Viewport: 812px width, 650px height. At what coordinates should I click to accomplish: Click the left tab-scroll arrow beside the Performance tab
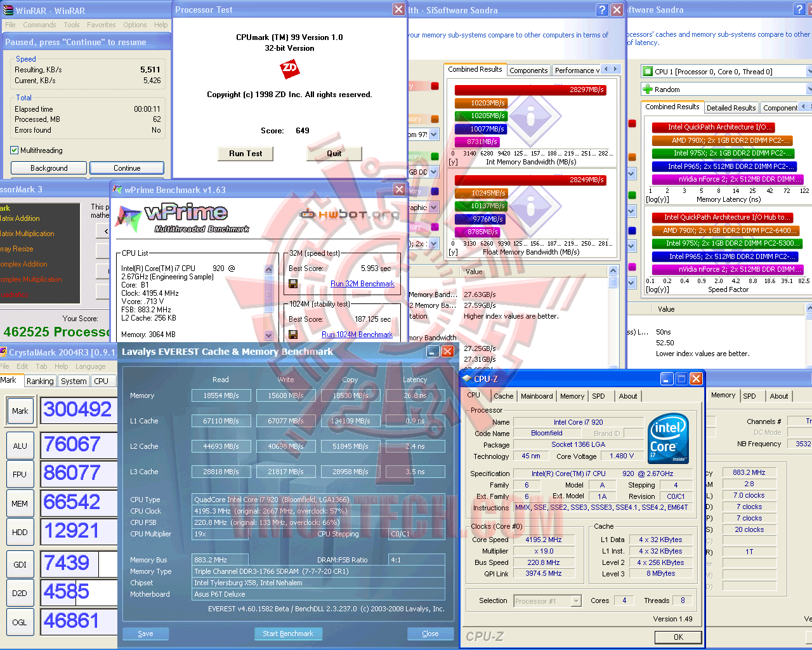[606, 69]
